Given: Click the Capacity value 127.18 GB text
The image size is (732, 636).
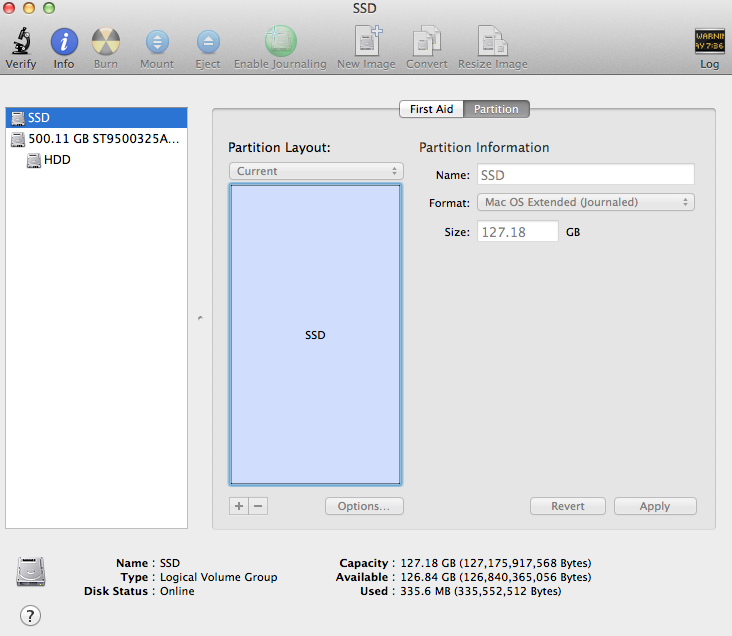Looking at the screenshot, I should click(496, 563).
